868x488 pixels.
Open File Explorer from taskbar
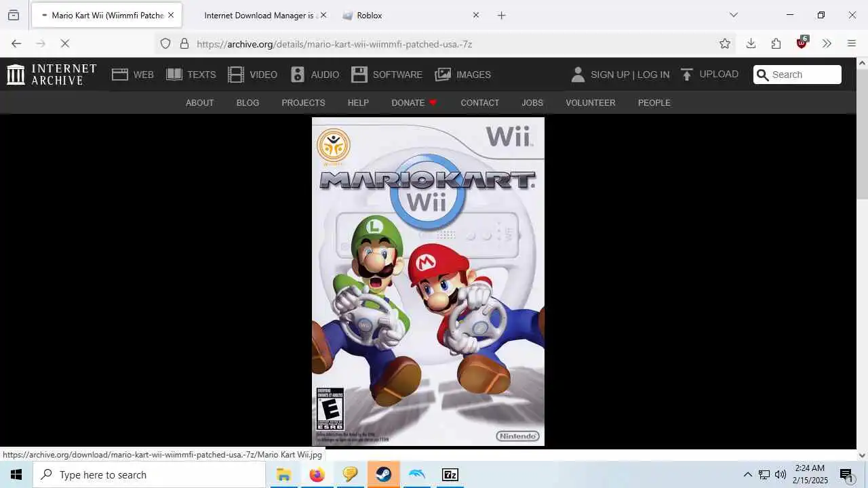(283, 474)
